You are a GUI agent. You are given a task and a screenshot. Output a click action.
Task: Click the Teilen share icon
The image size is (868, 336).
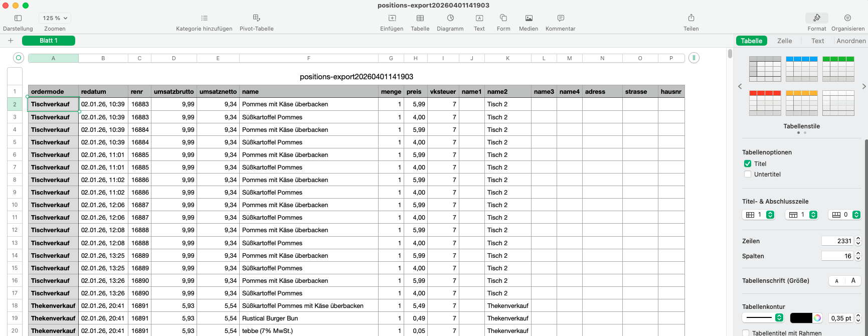click(x=691, y=18)
